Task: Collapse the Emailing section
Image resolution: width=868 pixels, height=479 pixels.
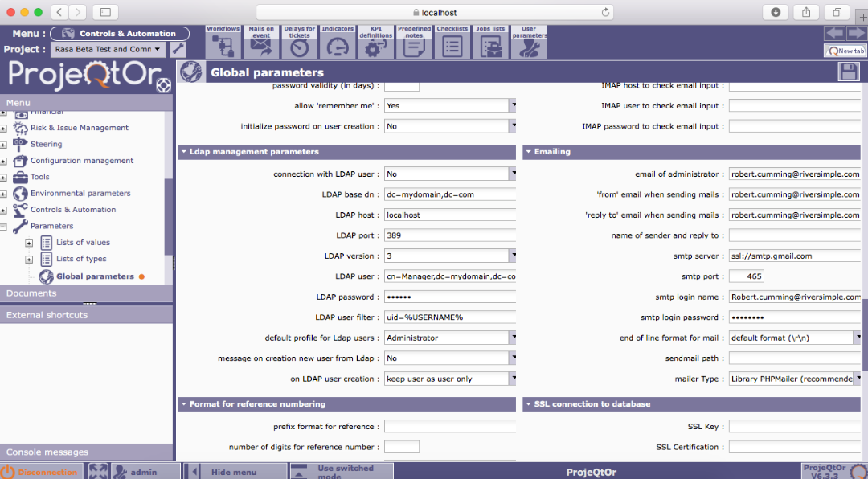Action: 528,151
